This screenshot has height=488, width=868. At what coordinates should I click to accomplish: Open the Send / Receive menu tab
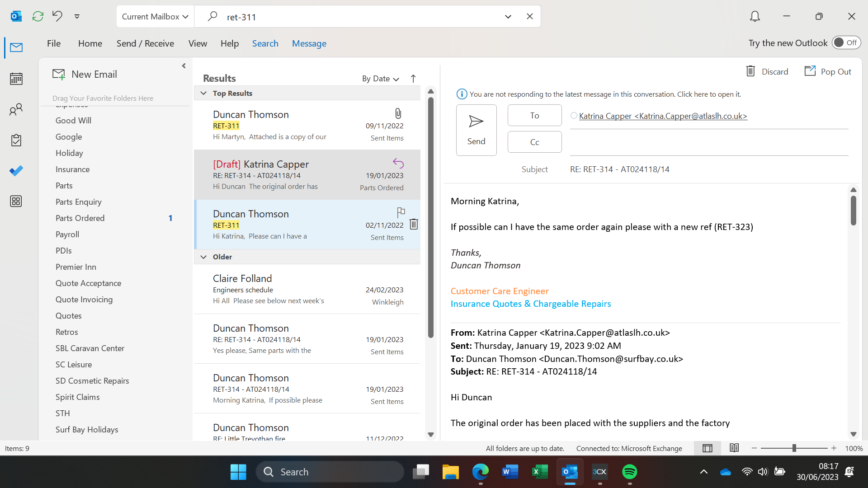[145, 43]
